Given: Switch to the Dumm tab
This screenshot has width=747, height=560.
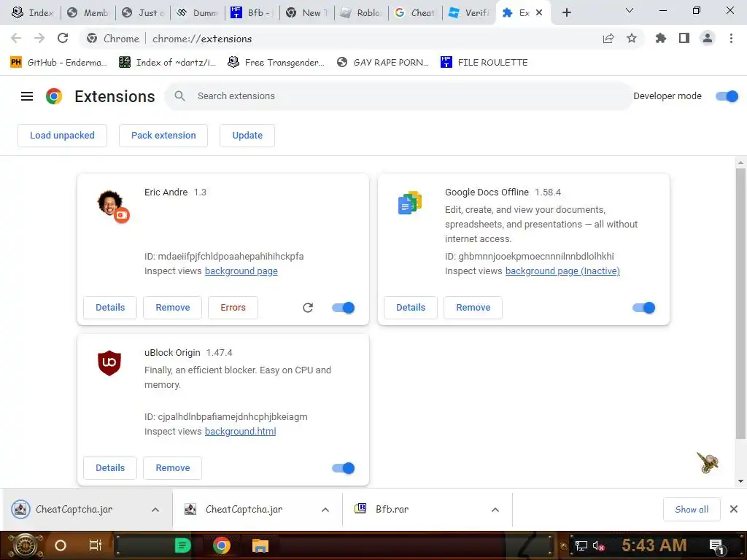Looking at the screenshot, I should pos(198,13).
